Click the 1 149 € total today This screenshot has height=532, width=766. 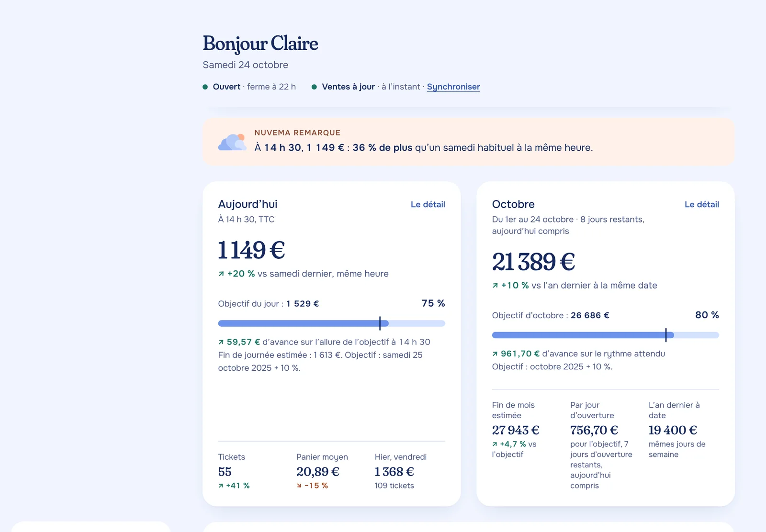click(252, 250)
